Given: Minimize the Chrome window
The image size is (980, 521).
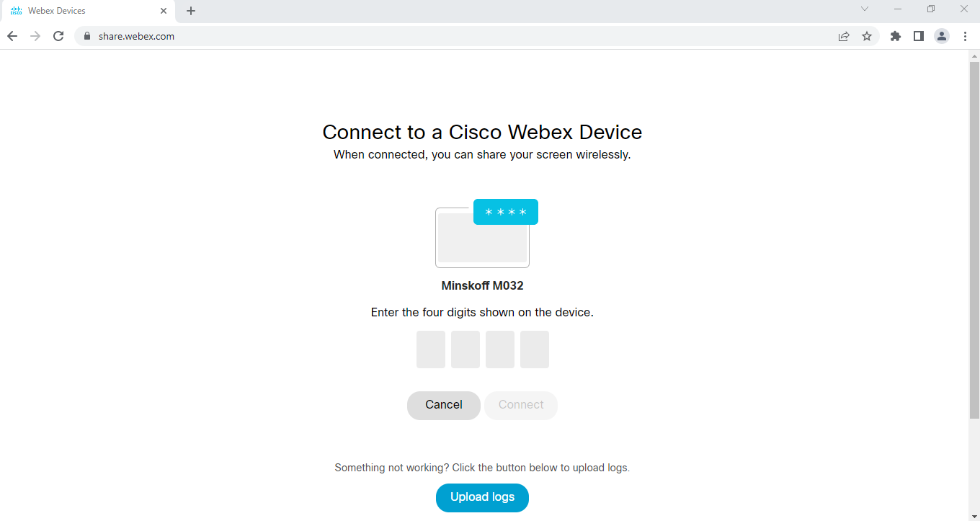Looking at the screenshot, I should 898,9.
